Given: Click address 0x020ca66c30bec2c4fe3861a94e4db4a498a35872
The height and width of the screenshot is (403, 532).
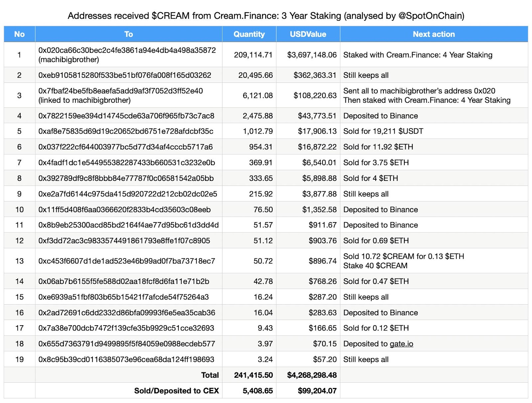Looking at the screenshot, I should point(127,50).
